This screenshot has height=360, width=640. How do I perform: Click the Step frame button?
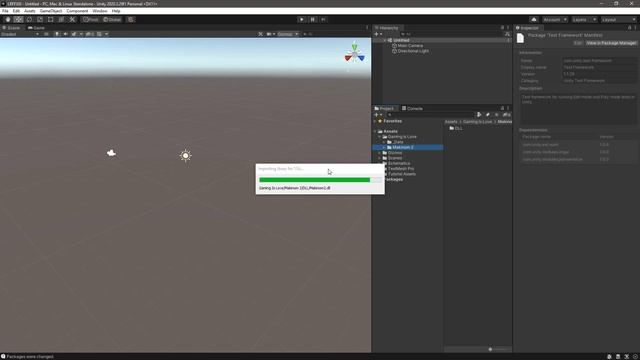[323, 20]
